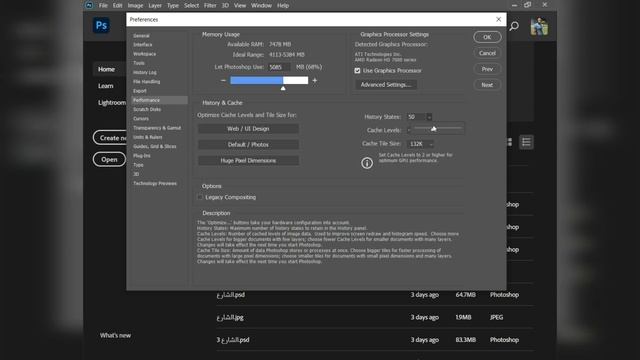This screenshot has width=640, height=360.
Task: Open Advanced Settings for graphics processor
Action: click(386, 85)
